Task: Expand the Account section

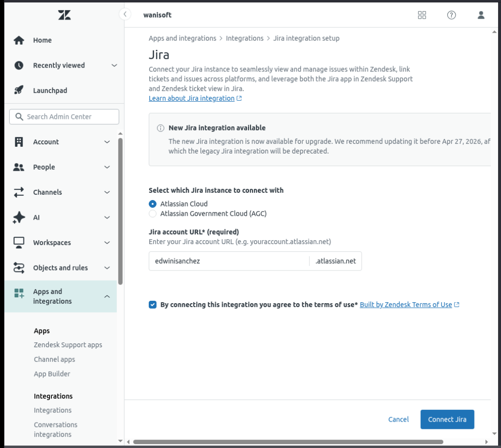Action: coord(107,142)
